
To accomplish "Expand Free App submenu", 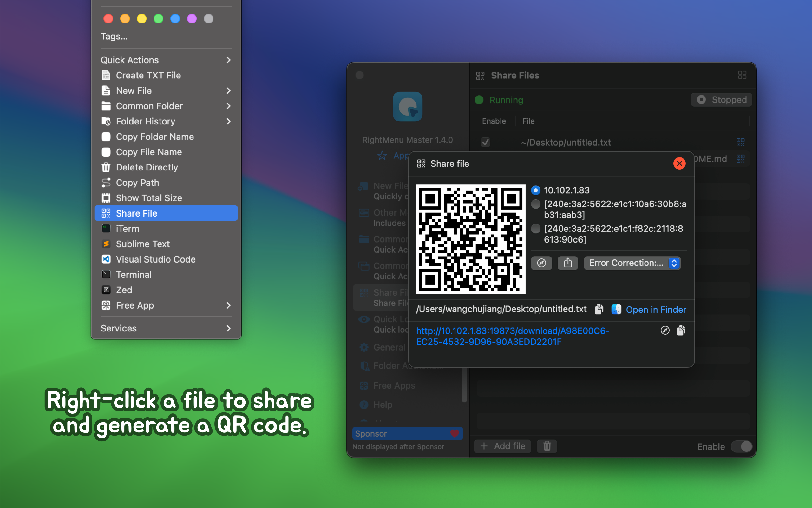I will [x=166, y=305].
